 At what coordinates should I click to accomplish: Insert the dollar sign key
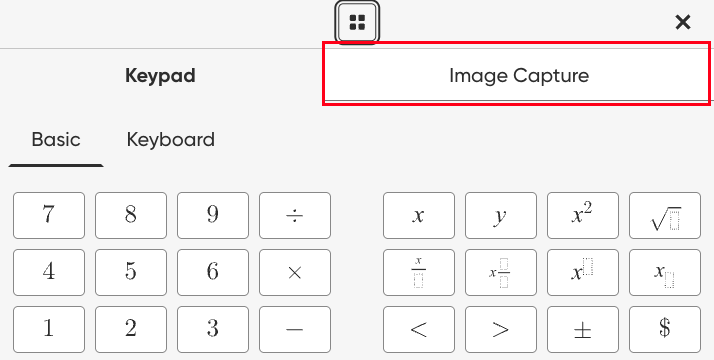tap(665, 330)
